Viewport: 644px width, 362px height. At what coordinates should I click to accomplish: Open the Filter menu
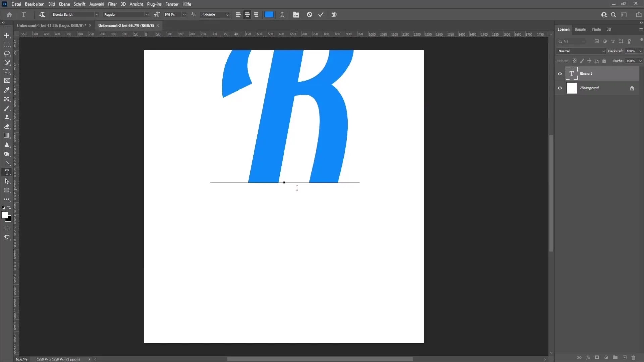[x=112, y=4]
